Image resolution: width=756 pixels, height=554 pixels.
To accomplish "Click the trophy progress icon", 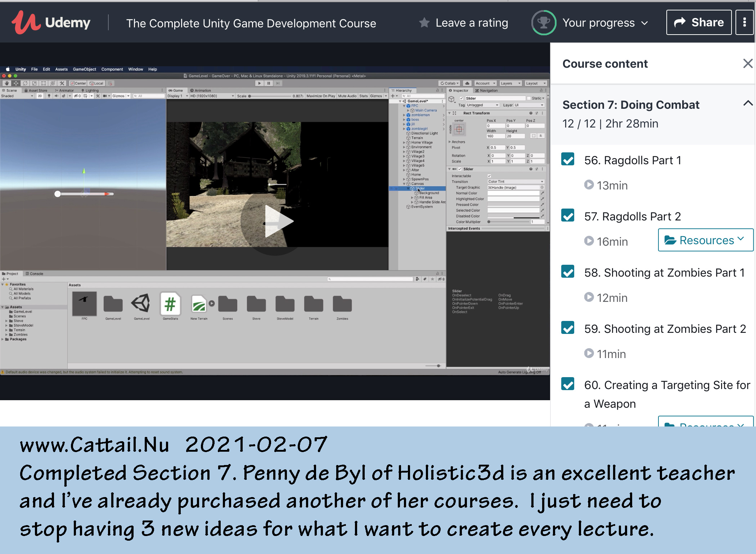I will (544, 23).
